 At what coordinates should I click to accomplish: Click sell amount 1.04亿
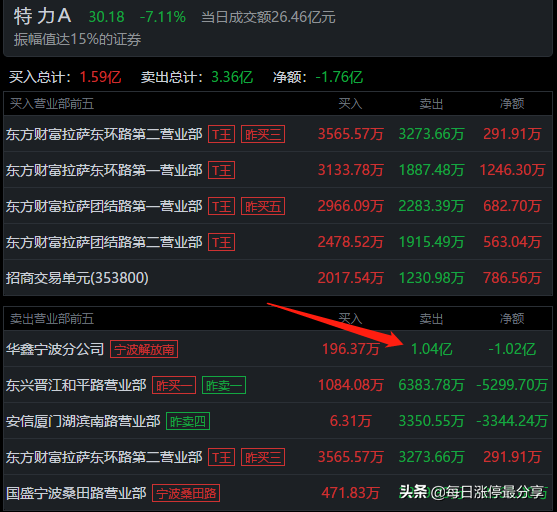[x=432, y=349]
